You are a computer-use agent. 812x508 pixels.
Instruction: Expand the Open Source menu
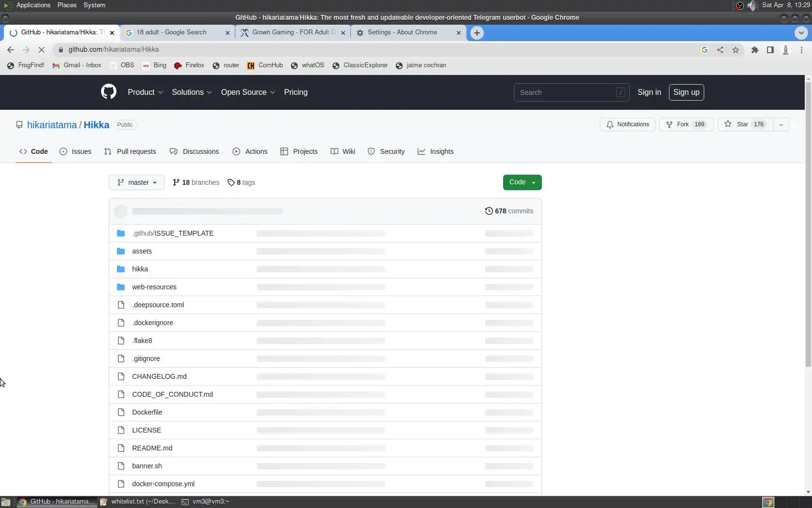click(248, 92)
